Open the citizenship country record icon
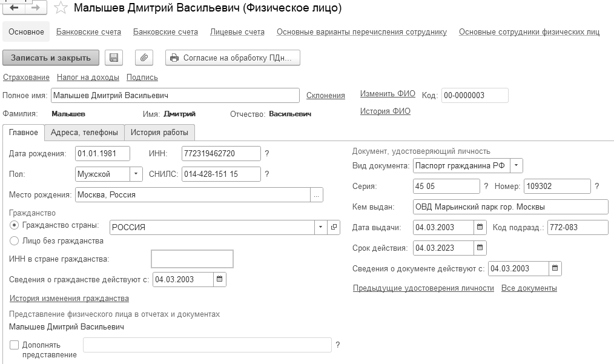The image size is (614, 364). pos(334,227)
